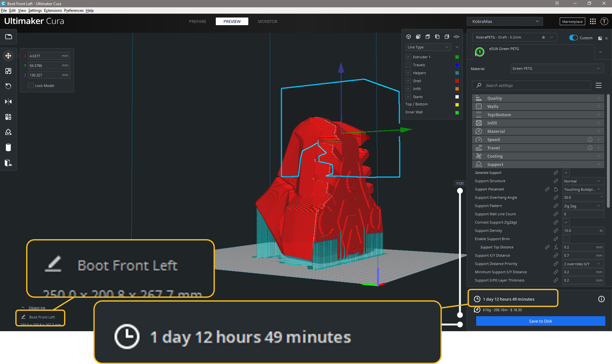Enable Support Brim checkbox

566,239
